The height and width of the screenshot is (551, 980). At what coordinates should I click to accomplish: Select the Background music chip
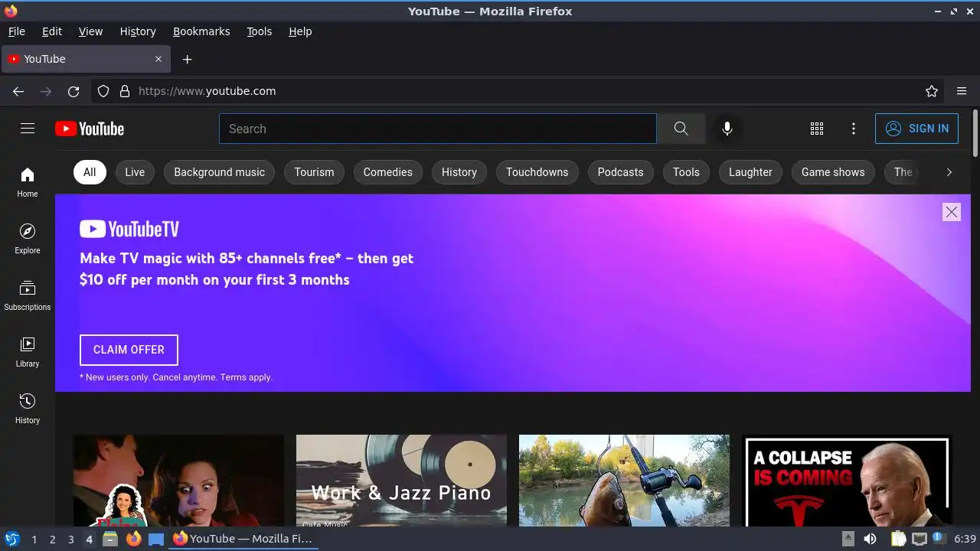pyautogui.click(x=219, y=172)
